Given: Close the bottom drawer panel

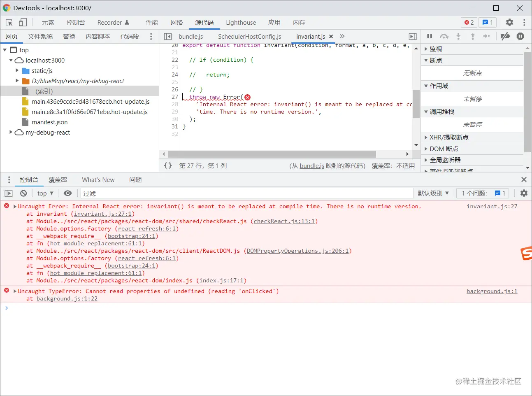Looking at the screenshot, I should pos(524,179).
